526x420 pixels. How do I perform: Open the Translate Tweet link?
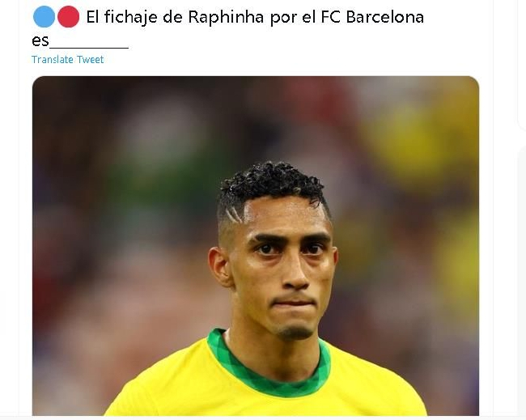click(67, 60)
